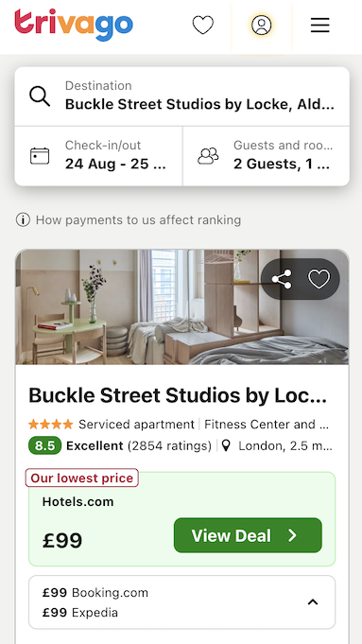362x644 pixels.
Task: Go to trivago home via logo
Action: (x=74, y=25)
